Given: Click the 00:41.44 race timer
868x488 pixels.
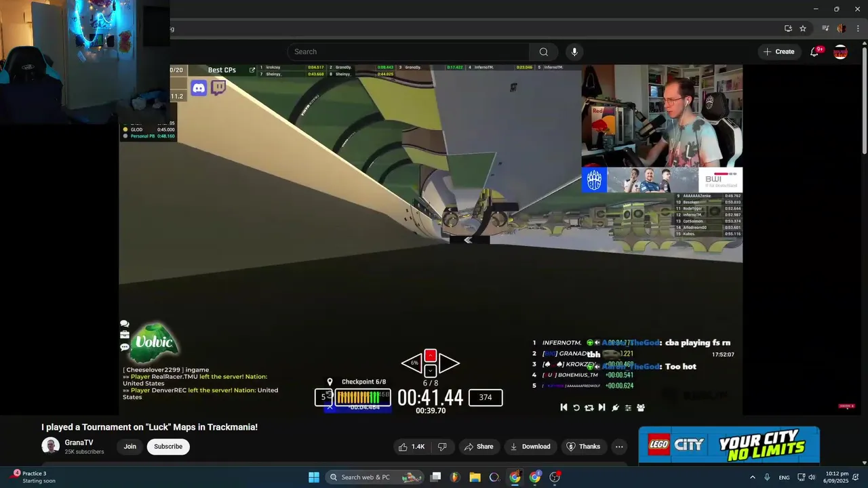Looking at the screenshot, I should [x=430, y=397].
